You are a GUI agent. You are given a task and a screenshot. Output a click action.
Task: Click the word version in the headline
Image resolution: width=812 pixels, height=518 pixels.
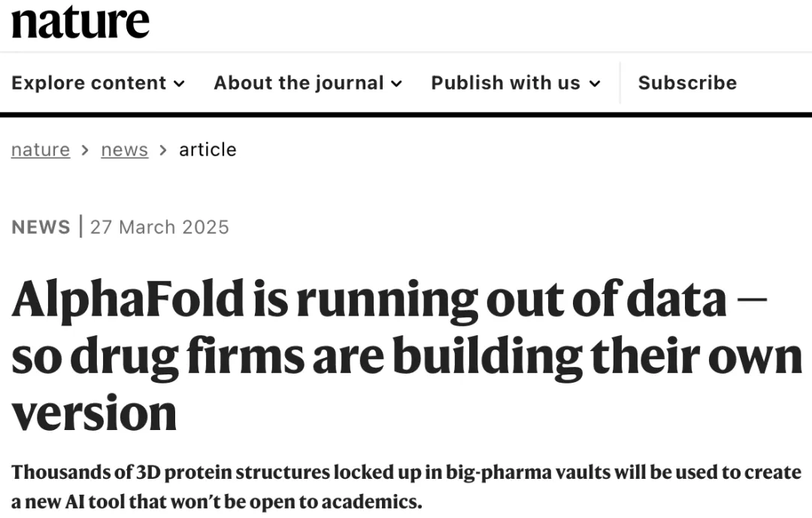click(x=94, y=413)
